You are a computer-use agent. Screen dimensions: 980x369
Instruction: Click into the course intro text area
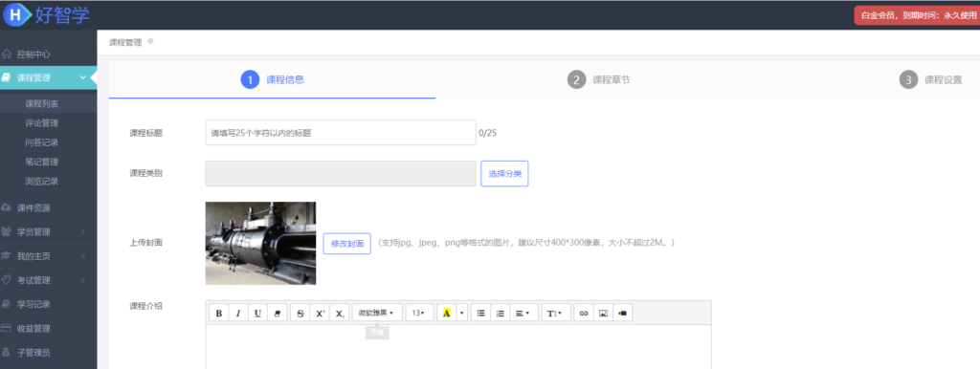point(458,346)
